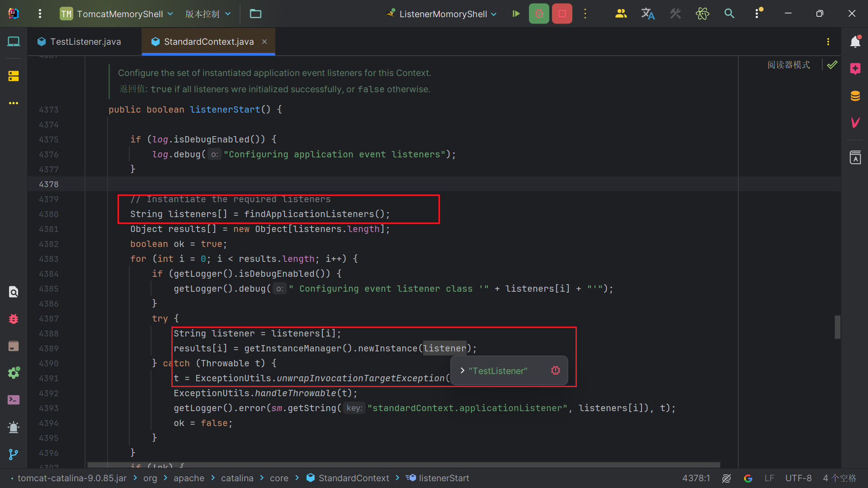Open more run actions menu beside stop button
Screen dimensions: 868x488
(585, 14)
